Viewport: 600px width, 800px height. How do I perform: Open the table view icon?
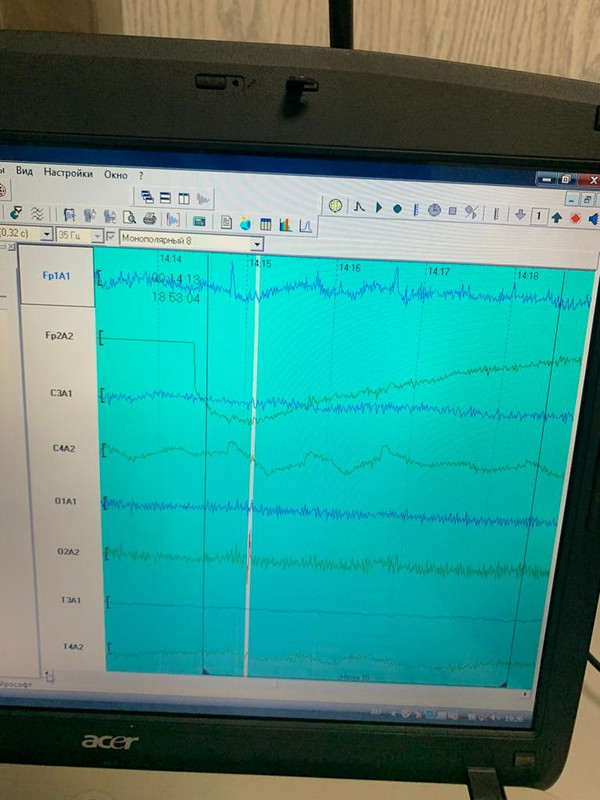[x=265, y=223]
